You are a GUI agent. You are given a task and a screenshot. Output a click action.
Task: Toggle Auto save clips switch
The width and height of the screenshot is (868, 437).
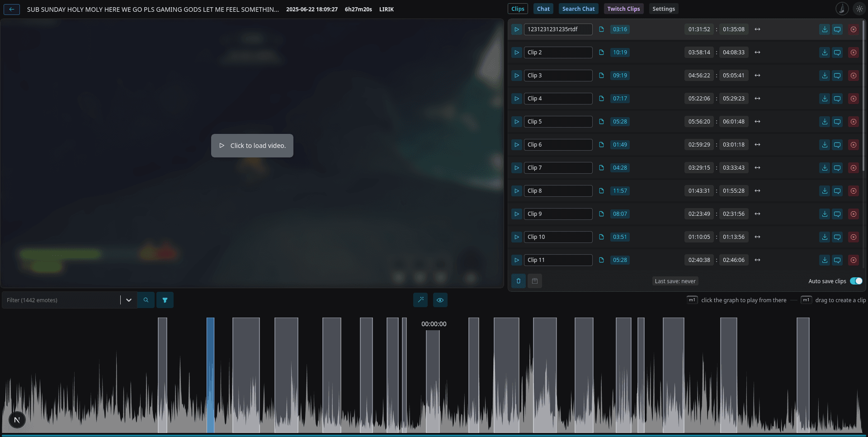(x=856, y=281)
